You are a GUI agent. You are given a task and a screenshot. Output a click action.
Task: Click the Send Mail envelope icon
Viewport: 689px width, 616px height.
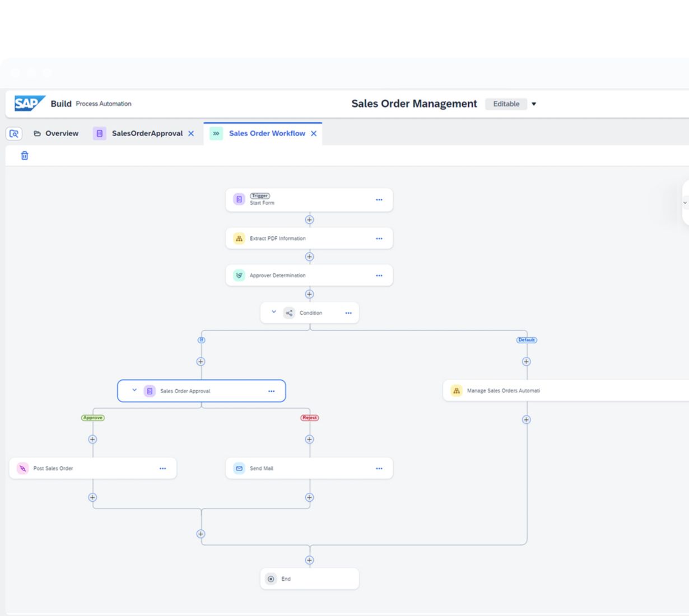click(239, 469)
